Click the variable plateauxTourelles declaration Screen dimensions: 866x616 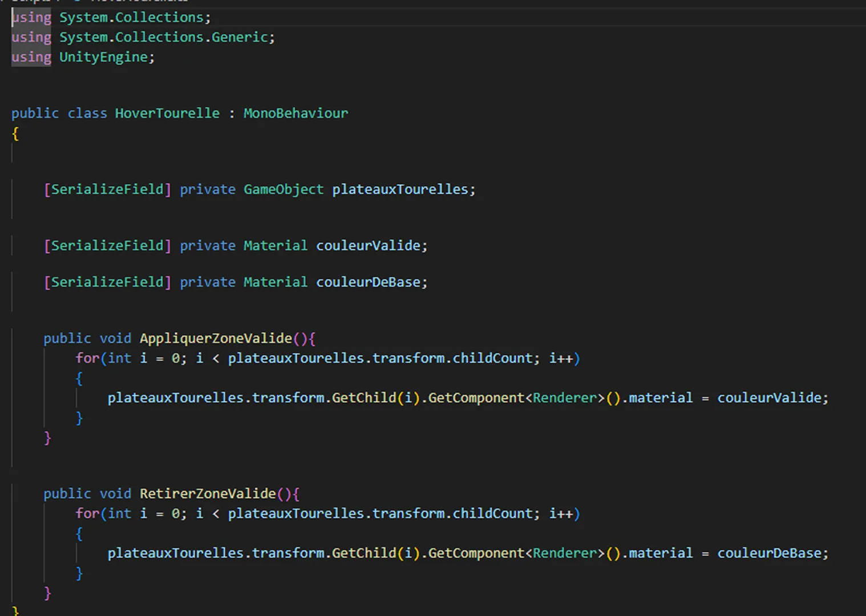400,189
